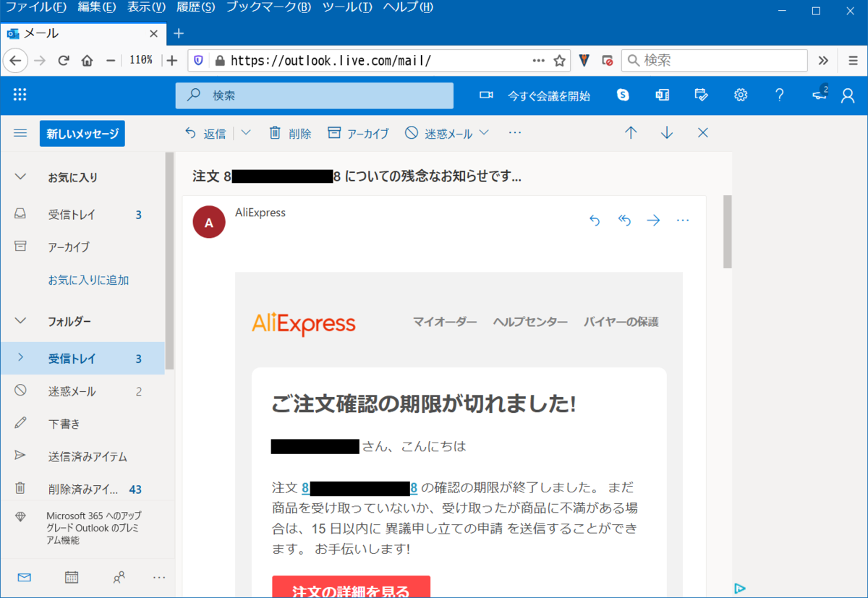
Task: Open the Help menu
Action: pos(408,7)
